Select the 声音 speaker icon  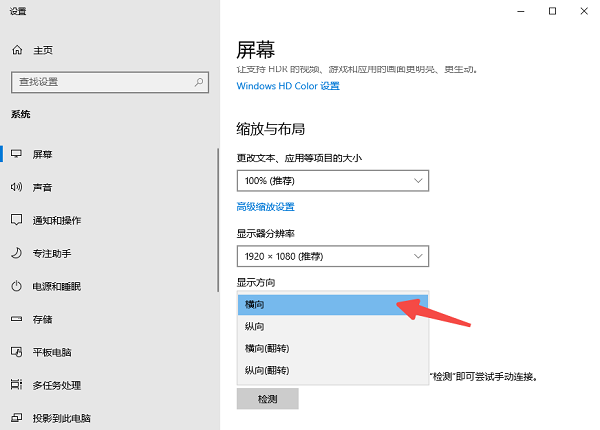click(x=16, y=187)
